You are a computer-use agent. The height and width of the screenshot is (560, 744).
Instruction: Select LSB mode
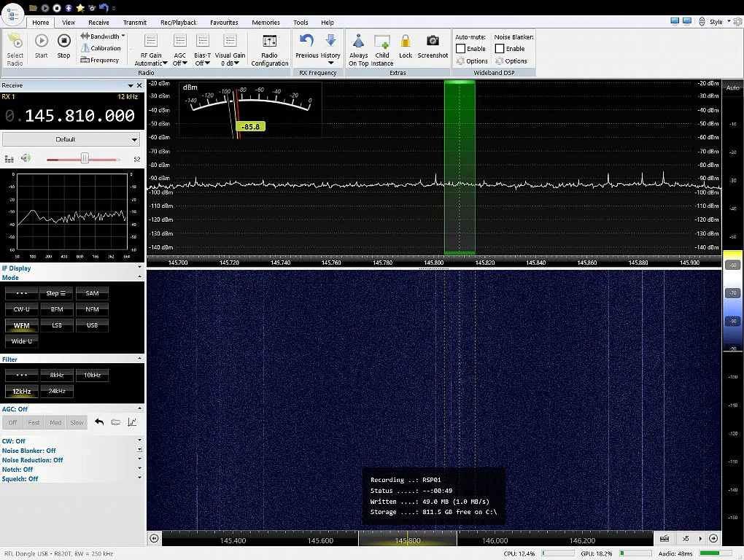[x=57, y=325]
